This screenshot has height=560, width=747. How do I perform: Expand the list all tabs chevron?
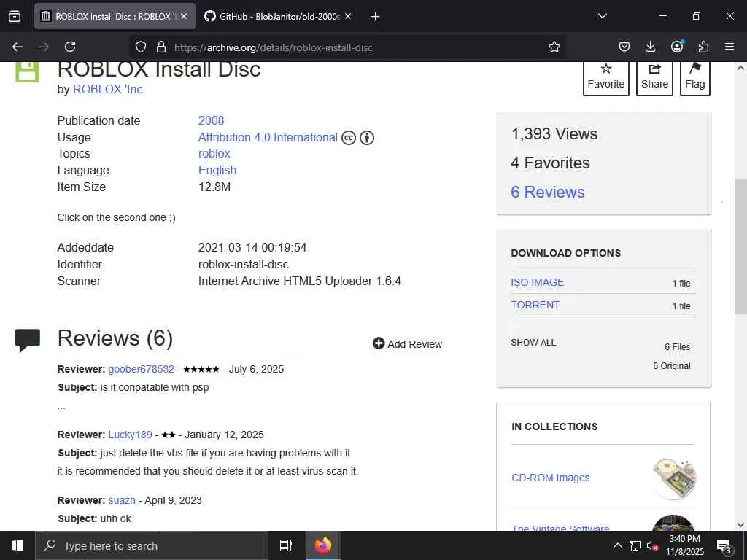(603, 16)
